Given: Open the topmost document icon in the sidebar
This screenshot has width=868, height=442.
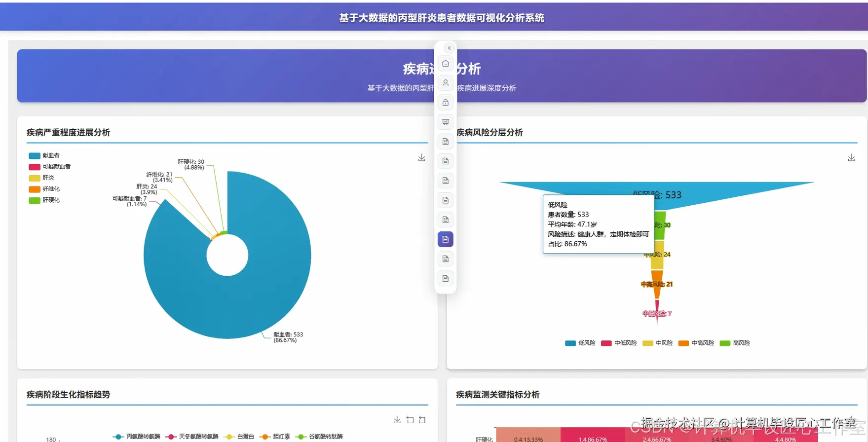Looking at the screenshot, I should tap(446, 142).
